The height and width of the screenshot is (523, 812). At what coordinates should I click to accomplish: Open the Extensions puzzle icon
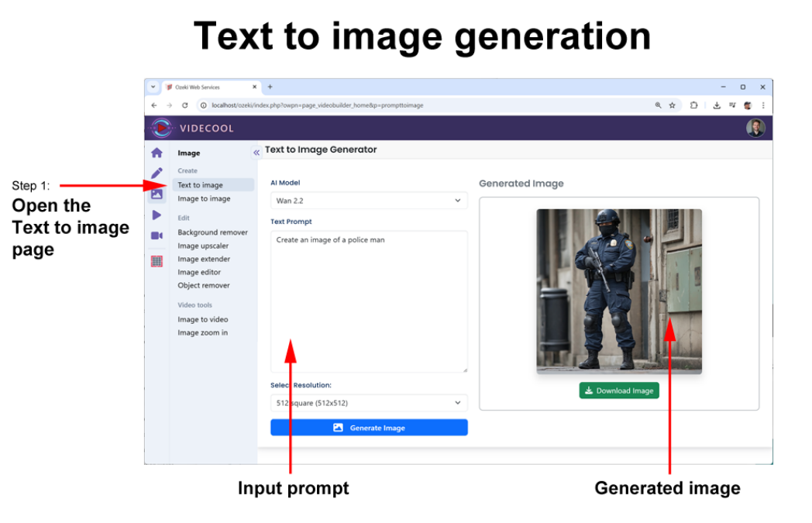click(694, 105)
